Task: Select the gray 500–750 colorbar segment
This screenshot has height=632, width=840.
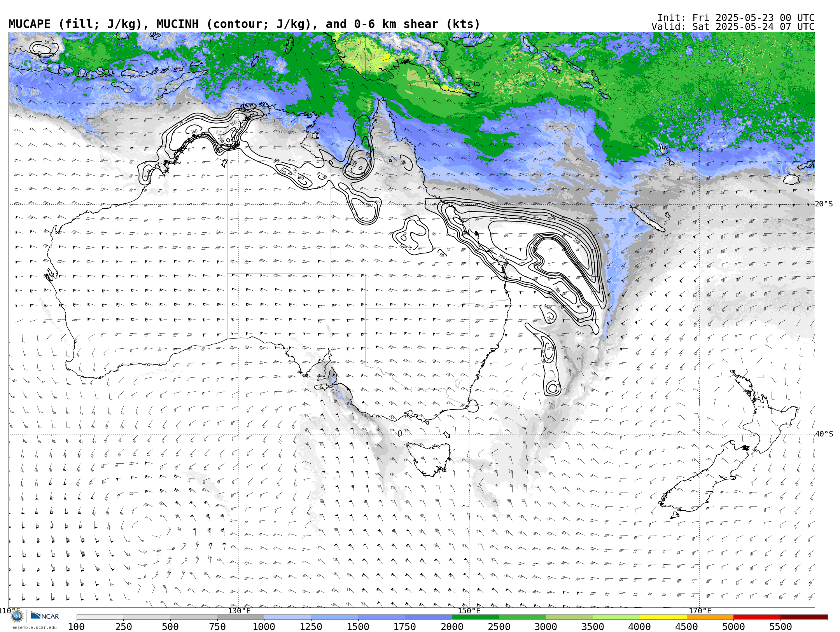Action: [x=194, y=617]
